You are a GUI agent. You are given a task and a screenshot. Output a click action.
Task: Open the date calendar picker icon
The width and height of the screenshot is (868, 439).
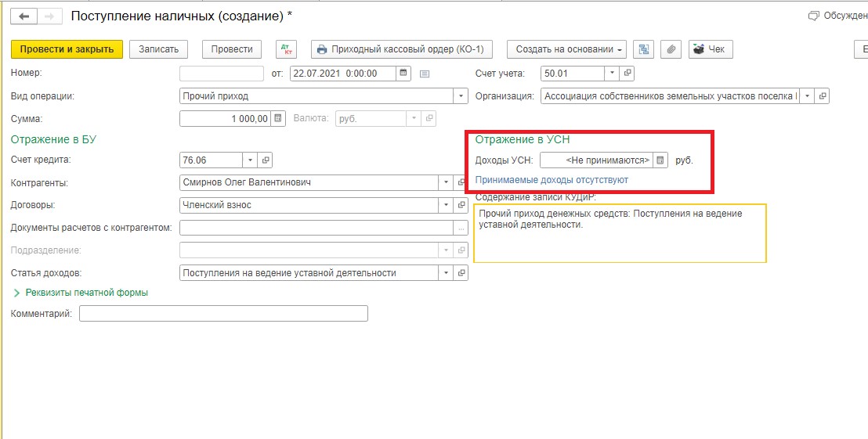click(403, 74)
